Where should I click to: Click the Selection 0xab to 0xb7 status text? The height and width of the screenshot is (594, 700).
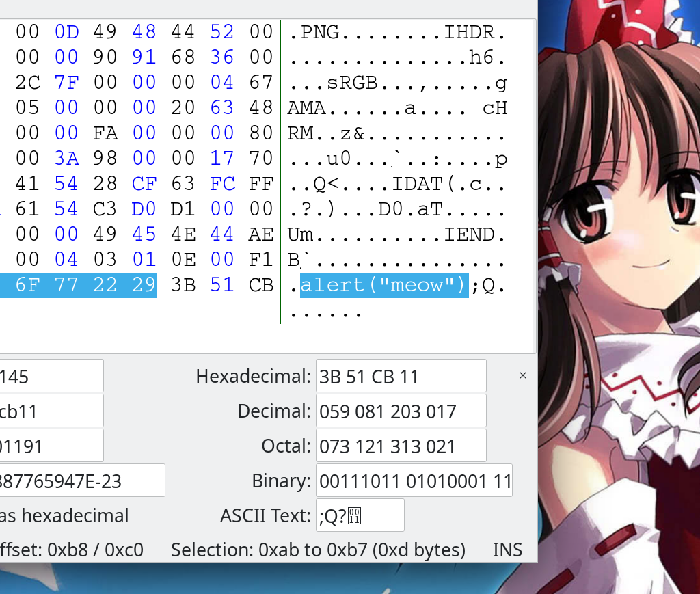click(x=318, y=550)
